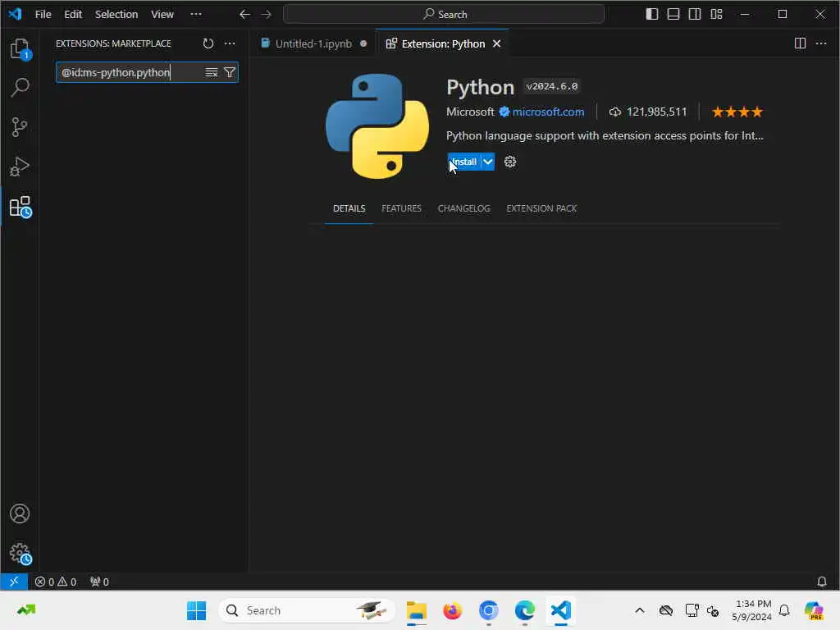Click the Windows taskbar search box
This screenshot has height=630, width=840.
[307, 610]
